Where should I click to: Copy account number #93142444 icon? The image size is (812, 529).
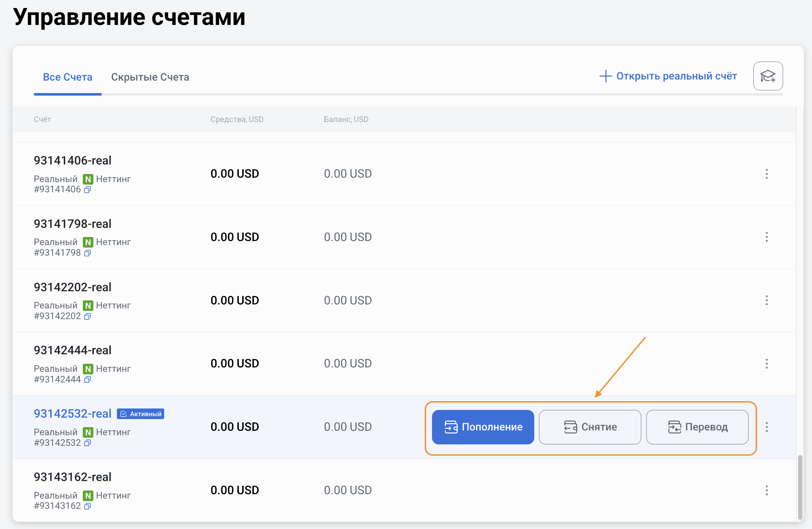[x=87, y=380]
